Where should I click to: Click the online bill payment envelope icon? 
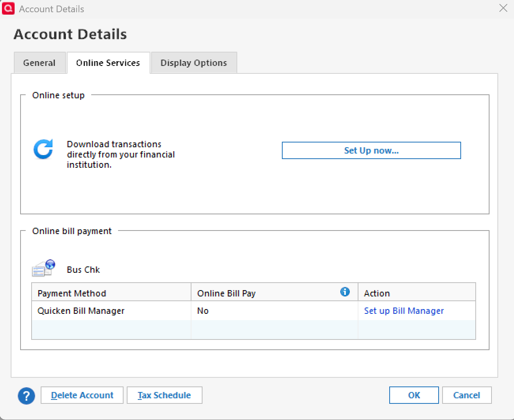pyautogui.click(x=43, y=268)
